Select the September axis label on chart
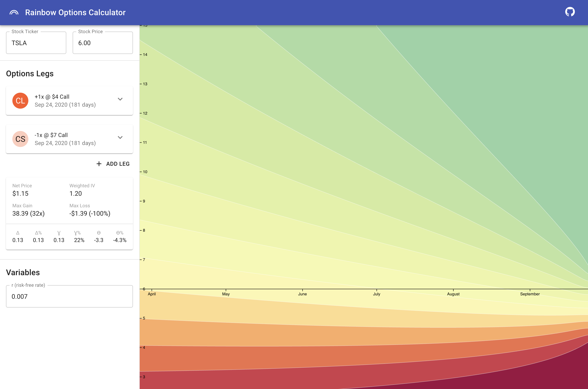 (x=530, y=294)
